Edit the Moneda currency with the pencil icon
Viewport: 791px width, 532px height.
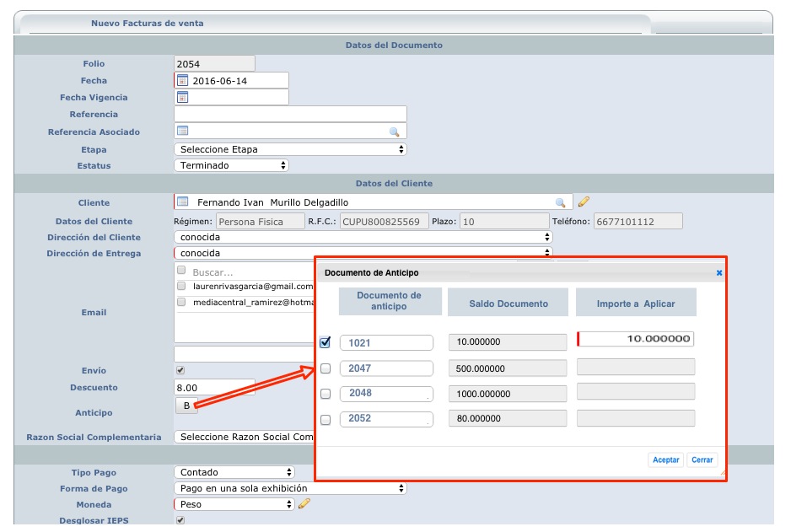point(304,503)
